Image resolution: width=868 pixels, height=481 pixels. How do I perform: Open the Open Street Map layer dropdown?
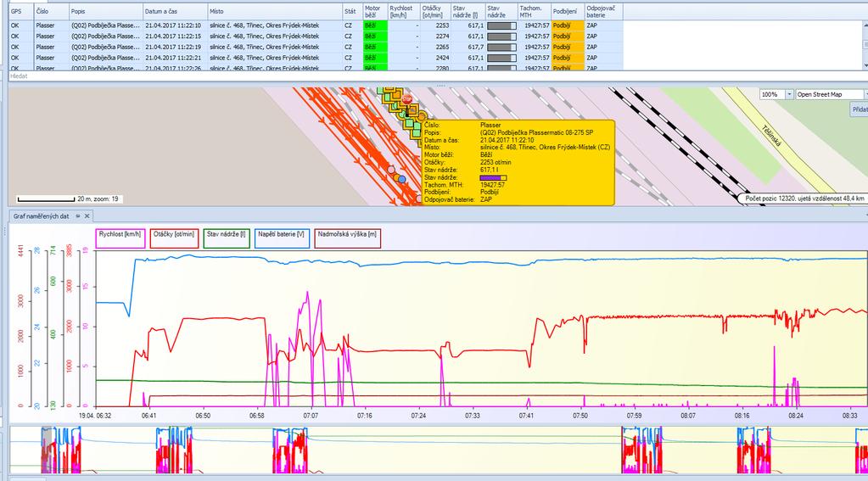click(865, 95)
